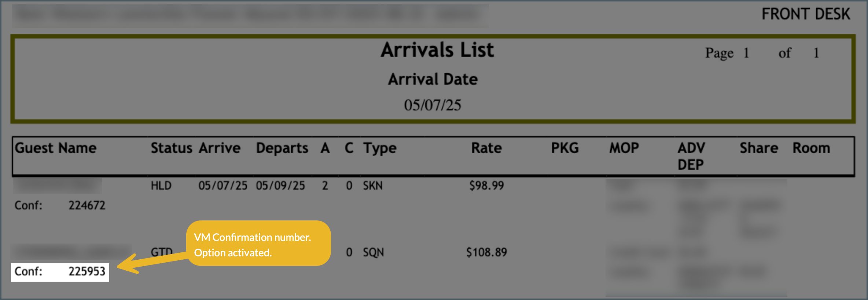The image size is (868, 300).
Task: Click the 05/09/25 departure date
Action: click(280, 186)
